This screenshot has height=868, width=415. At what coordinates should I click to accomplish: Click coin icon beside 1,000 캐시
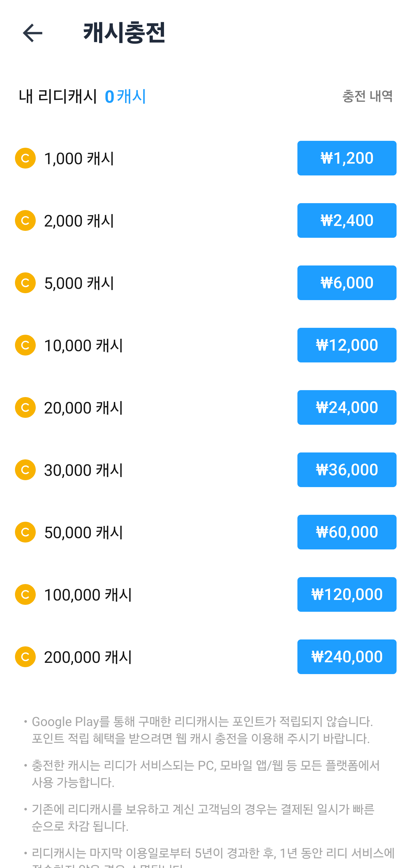(x=25, y=158)
